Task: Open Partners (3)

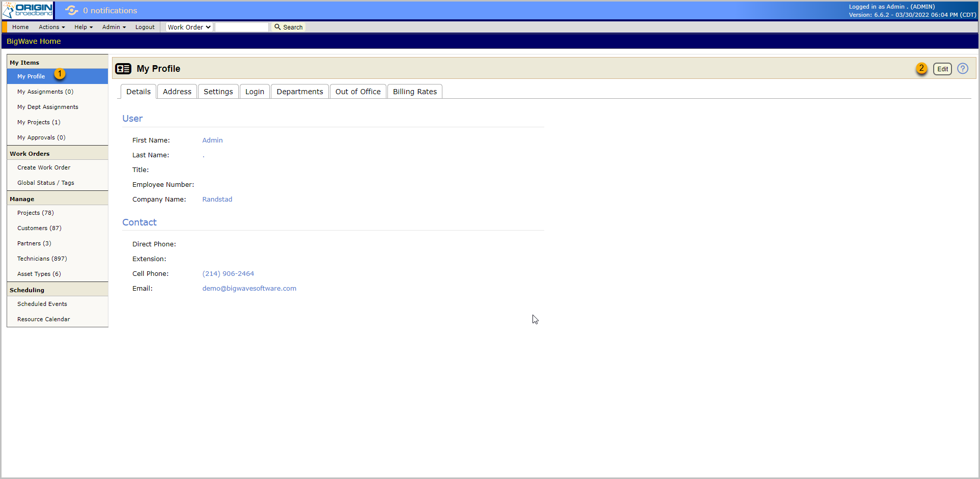Action: (58, 243)
